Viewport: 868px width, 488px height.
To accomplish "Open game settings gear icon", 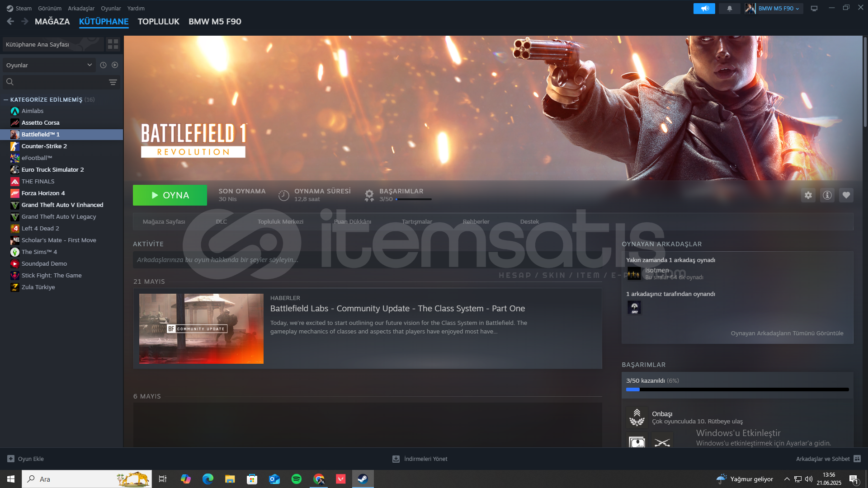I will click(808, 195).
